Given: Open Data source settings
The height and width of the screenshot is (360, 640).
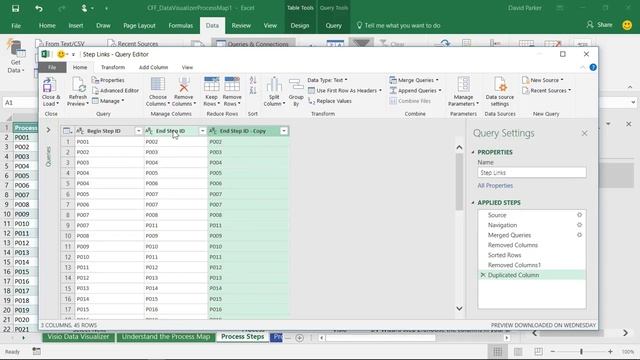Looking at the screenshot, I should tap(500, 92).
